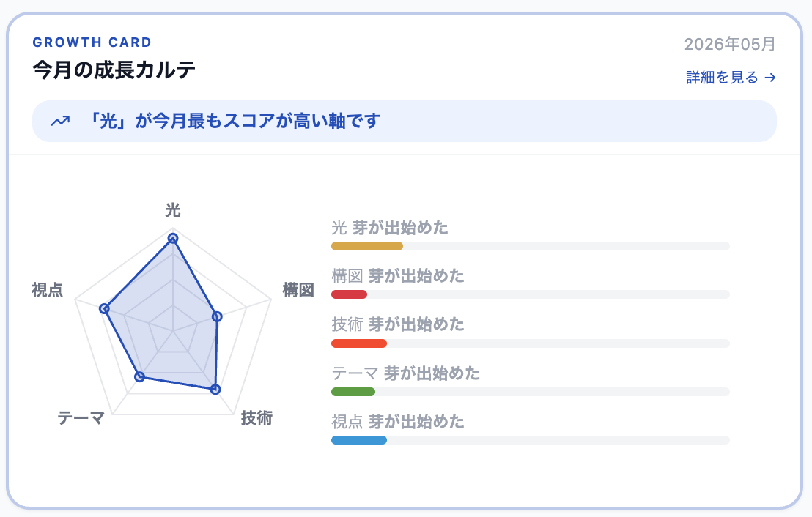This screenshot has height=517, width=812.
Task: Click the blue 視点 progress bar
Action: pos(359,440)
